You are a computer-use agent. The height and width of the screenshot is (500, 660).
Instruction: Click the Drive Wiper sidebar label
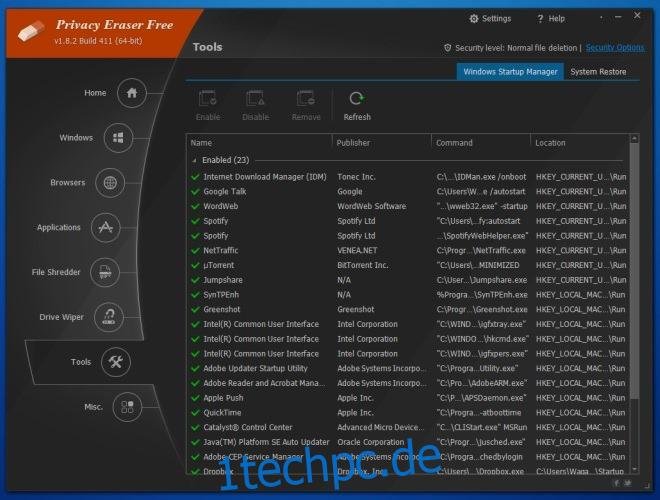61,317
